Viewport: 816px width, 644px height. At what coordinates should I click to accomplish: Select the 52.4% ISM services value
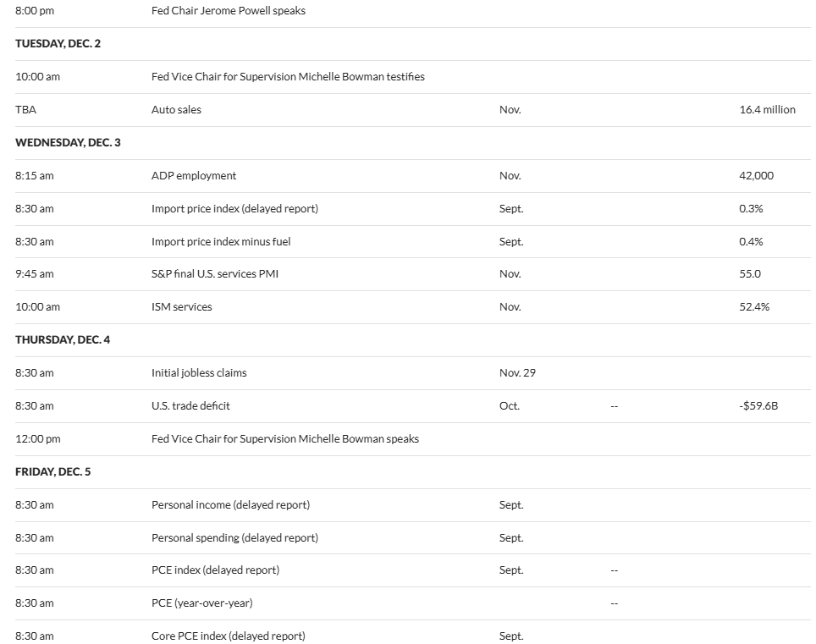pyautogui.click(x=754, y=307)
